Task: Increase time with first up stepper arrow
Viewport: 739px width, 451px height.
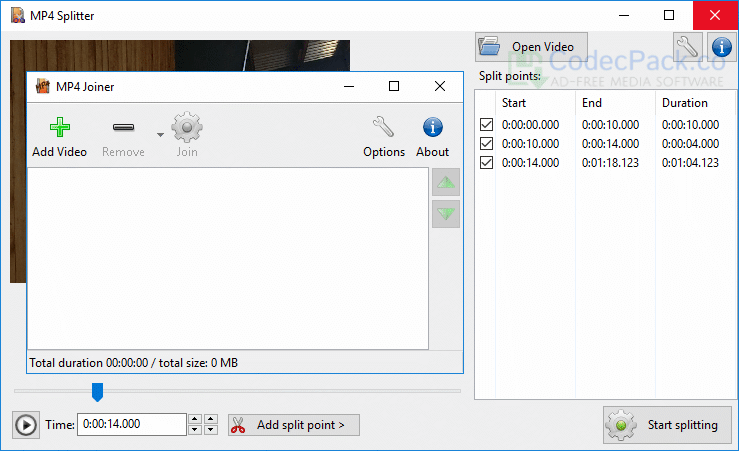Action: click(195, 419)
